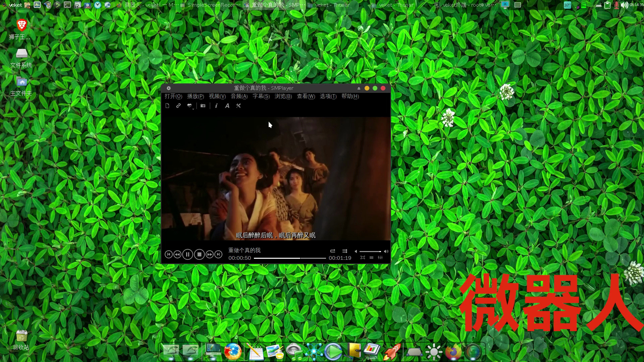
Task: Launch the green play media player in dock
Action: click(333, 352)
